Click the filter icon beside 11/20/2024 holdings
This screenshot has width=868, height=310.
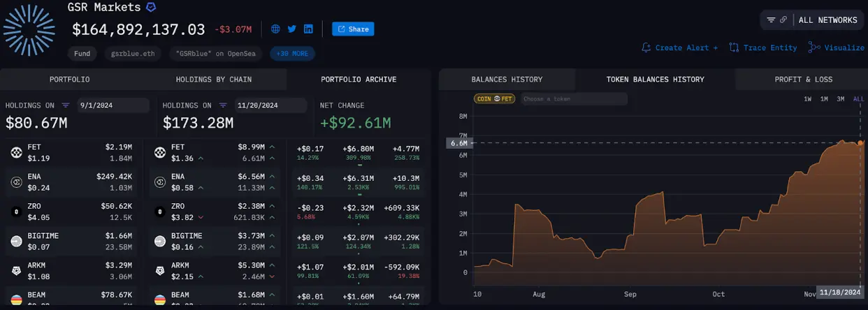click(222, 105)
